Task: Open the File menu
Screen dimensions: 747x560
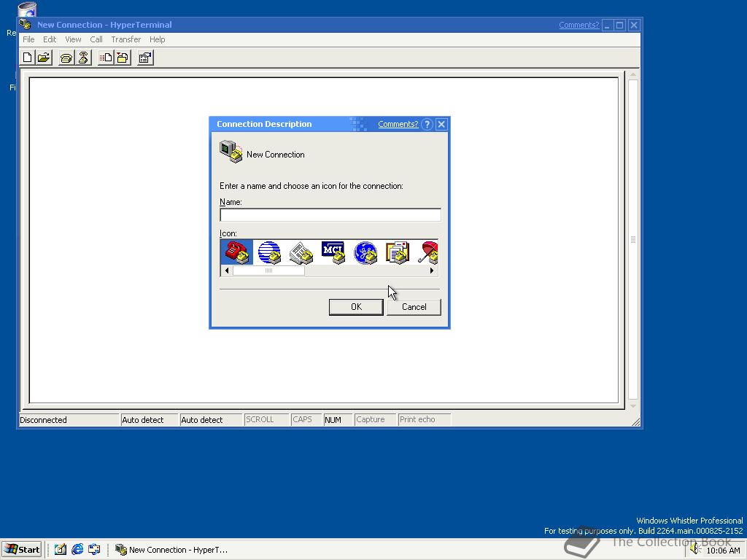Action: point(28,39)
